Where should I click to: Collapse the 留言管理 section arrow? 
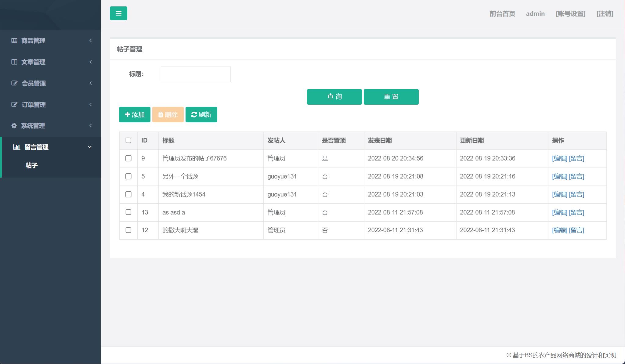click(90, 147)
